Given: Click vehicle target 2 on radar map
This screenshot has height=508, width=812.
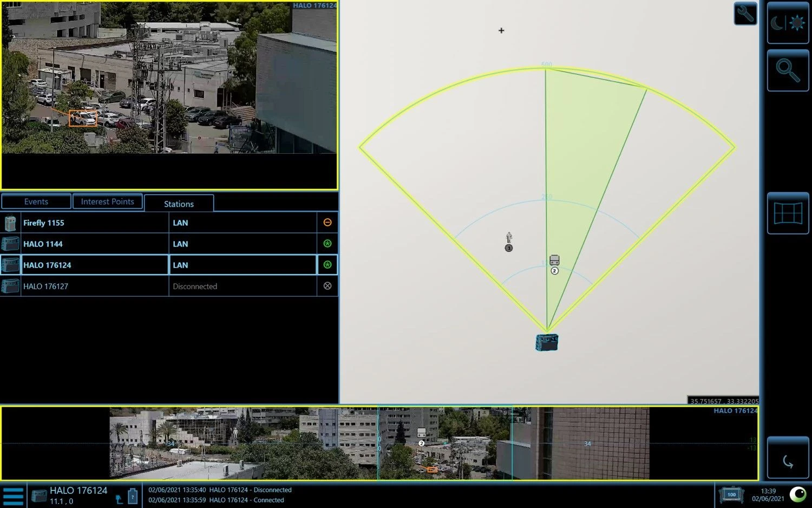Looking at the screenshot, I should (x=554, y=260).
